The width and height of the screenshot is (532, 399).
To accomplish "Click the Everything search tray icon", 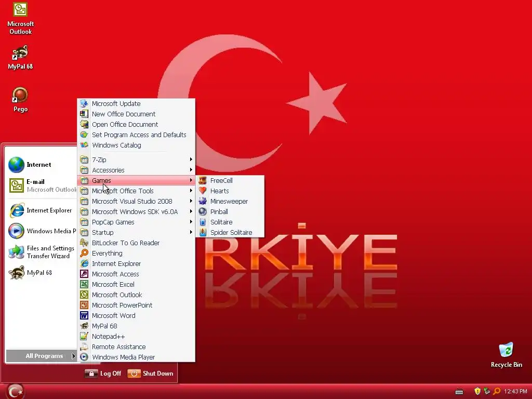I will 497,392.
